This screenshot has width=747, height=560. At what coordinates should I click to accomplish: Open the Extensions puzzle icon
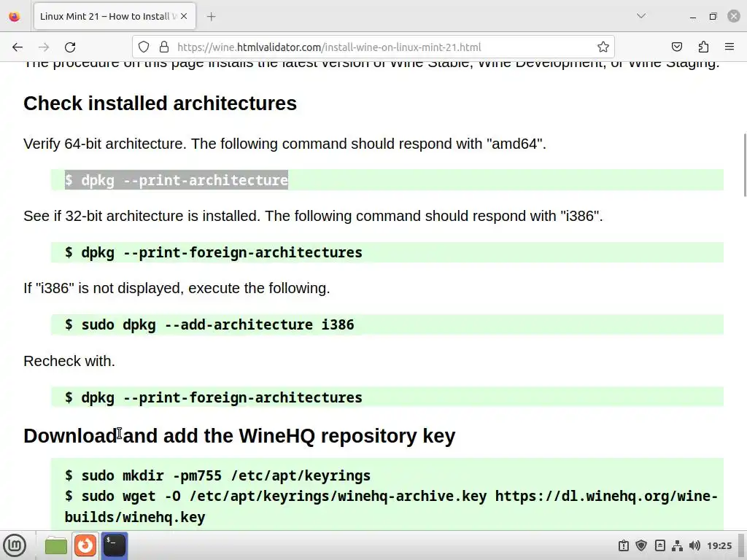coord(703,47)
